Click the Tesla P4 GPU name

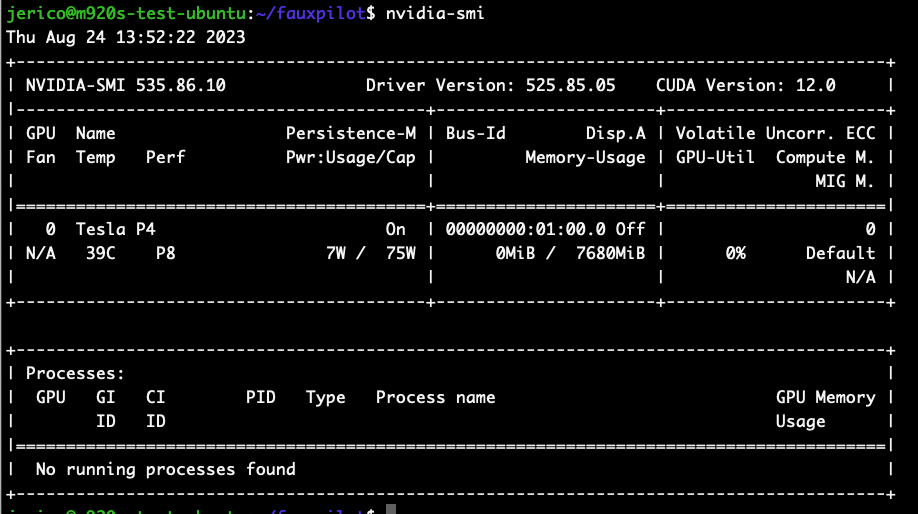click(x=115, y=229)
